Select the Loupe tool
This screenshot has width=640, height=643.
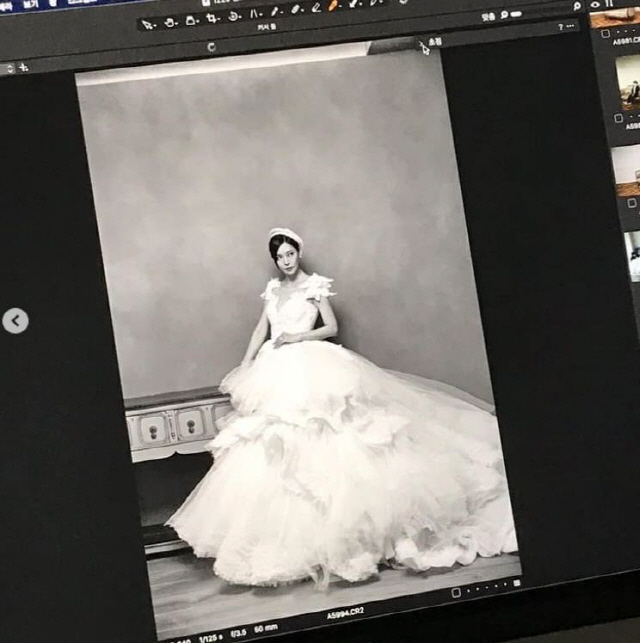click(x=190, y=21)
